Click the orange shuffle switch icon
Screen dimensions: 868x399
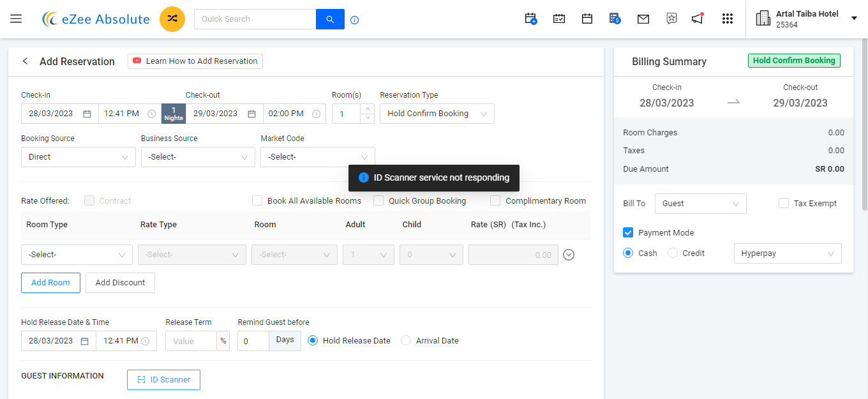[x=172, y=19]
